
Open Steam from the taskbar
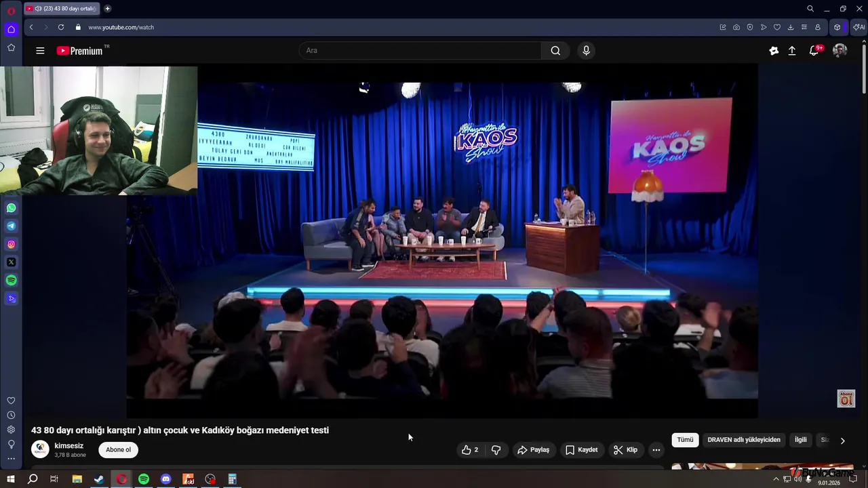click(x=99, y=479)
